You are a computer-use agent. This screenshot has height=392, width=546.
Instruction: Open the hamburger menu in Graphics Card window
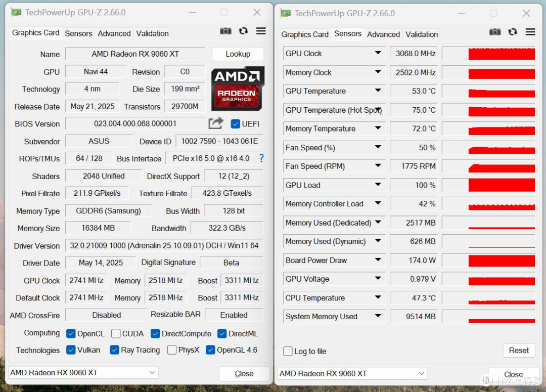261,31
